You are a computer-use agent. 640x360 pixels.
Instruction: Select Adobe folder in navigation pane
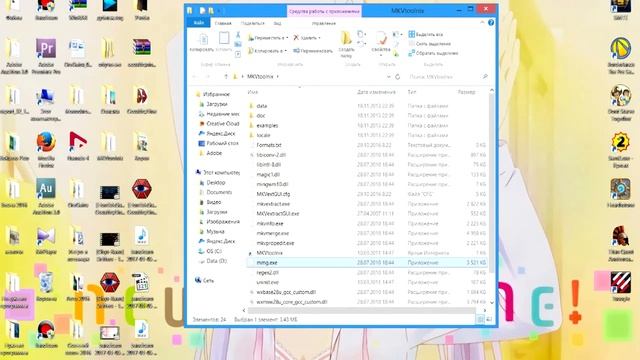(x=214, y=153)
